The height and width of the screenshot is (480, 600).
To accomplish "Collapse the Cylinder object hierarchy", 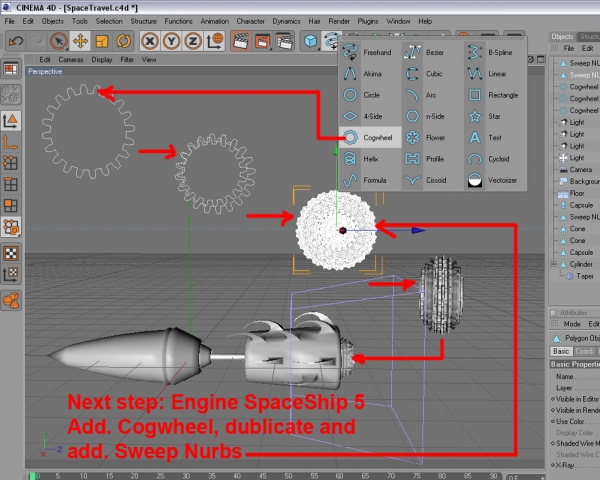I will click(x=554, y=264).
